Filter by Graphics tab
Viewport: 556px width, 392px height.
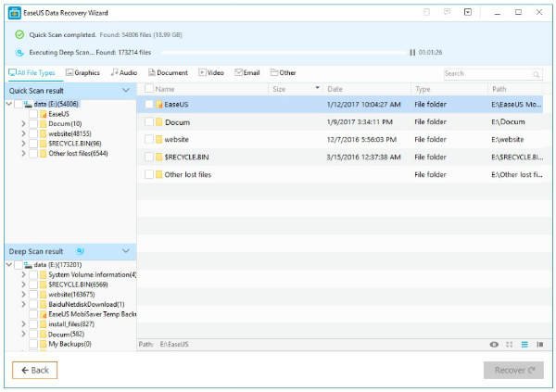(82, 72)
